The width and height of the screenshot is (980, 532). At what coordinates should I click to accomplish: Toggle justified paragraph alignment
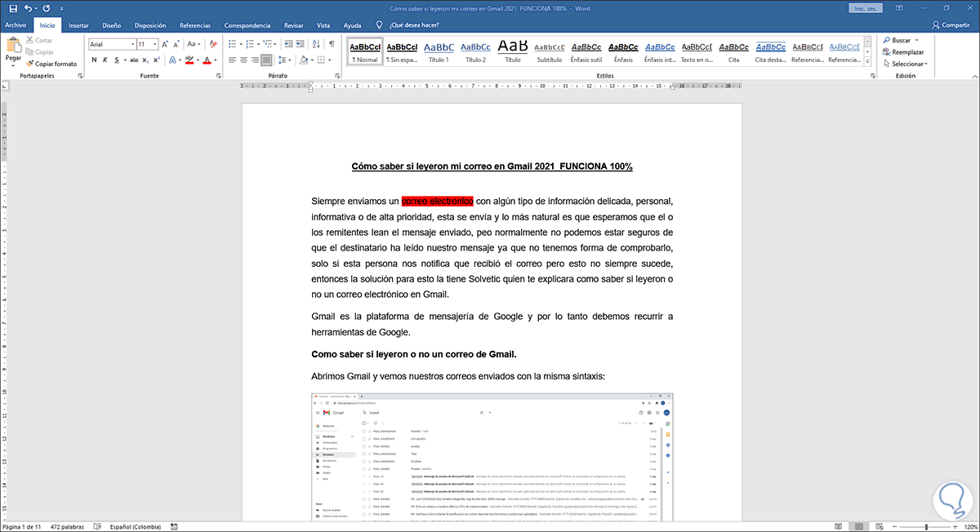[267, 60]
